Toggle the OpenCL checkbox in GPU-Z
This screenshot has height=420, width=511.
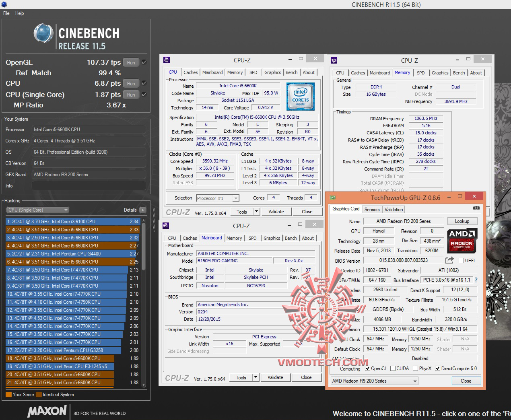[x=367, y=369]
